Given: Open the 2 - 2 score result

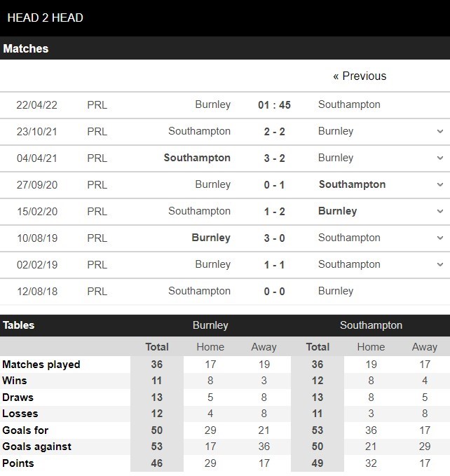Looking at the screenshot, I should click(x=274, y=131).
